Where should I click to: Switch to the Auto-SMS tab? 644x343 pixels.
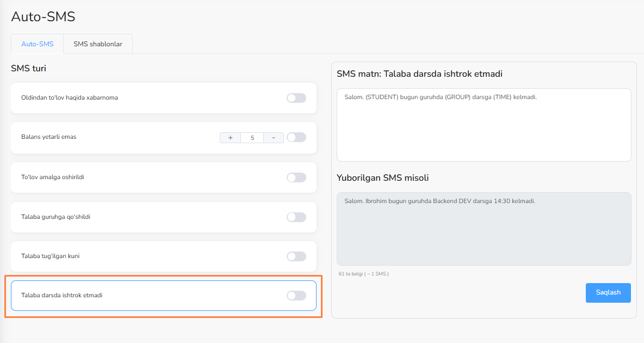coord(38,44)
